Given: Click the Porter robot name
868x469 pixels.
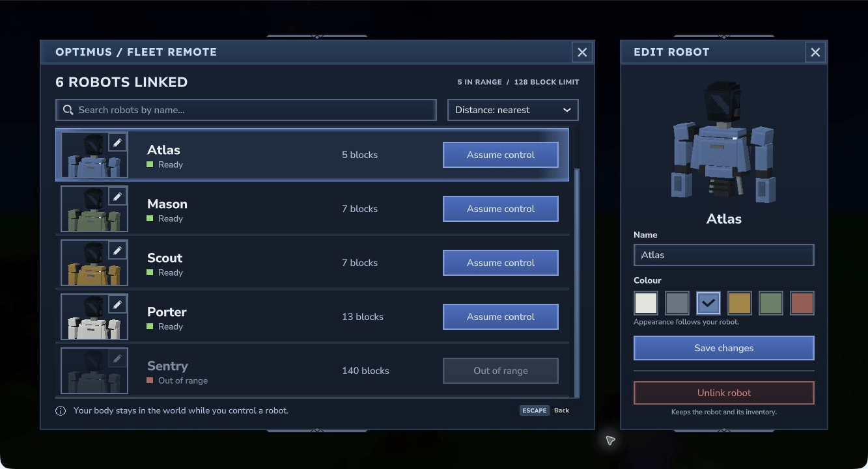Looking at the screenshot, I should click(167, 312).
